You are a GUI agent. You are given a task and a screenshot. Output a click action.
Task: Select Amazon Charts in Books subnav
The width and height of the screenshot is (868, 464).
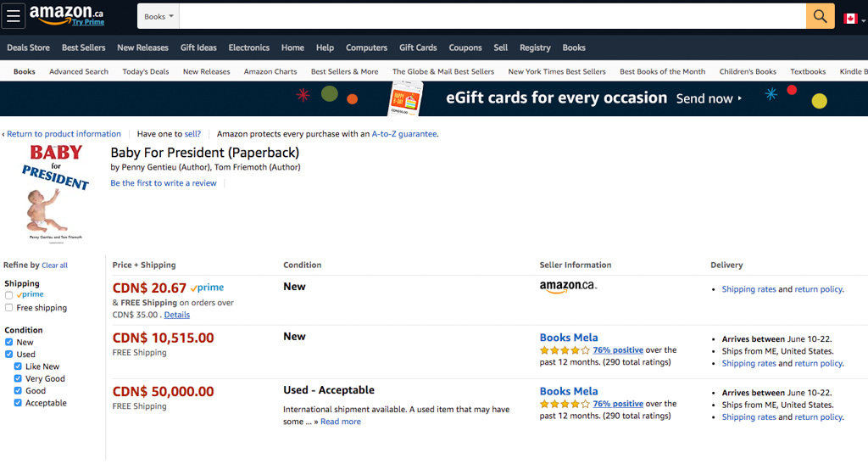(270, 71)
